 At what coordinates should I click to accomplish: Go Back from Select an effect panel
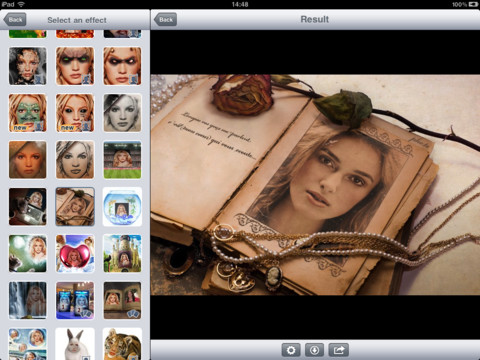15,20
